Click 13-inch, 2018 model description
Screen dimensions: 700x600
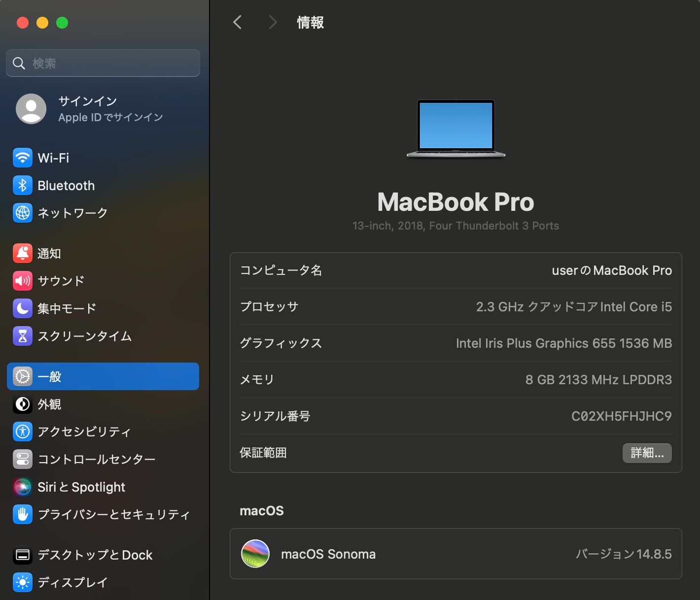[x=456, y=226]
